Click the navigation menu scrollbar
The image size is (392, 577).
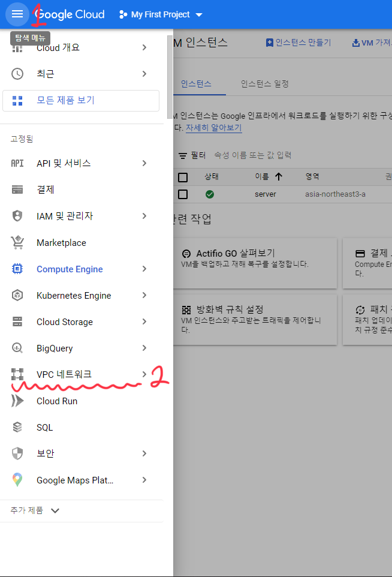click(170, 77)
